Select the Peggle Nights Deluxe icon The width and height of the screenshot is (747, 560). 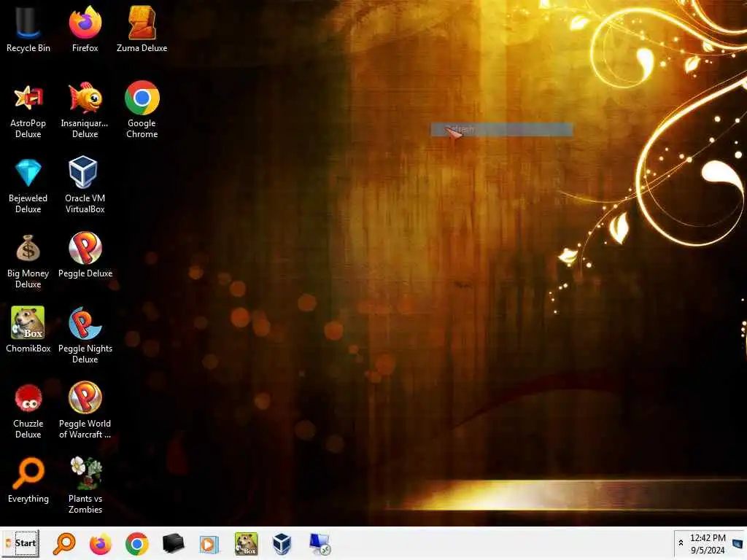coord(85,335)
